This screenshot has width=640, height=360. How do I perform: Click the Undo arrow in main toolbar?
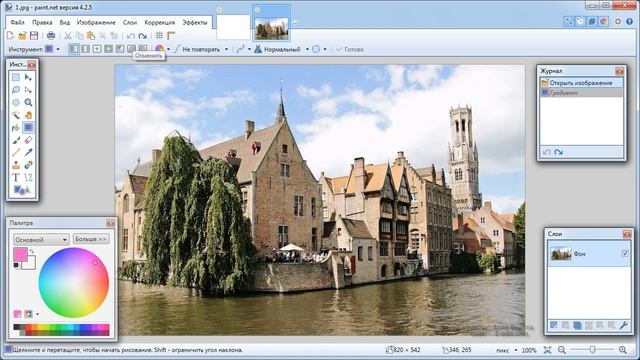pos(131,36)
